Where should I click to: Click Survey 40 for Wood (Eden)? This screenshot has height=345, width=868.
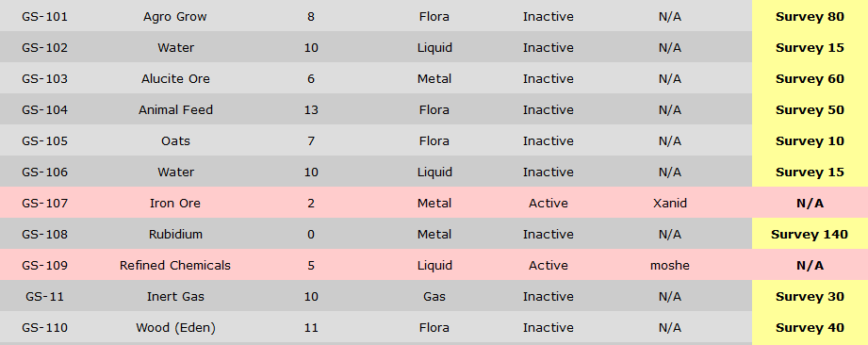coord(810,327)
